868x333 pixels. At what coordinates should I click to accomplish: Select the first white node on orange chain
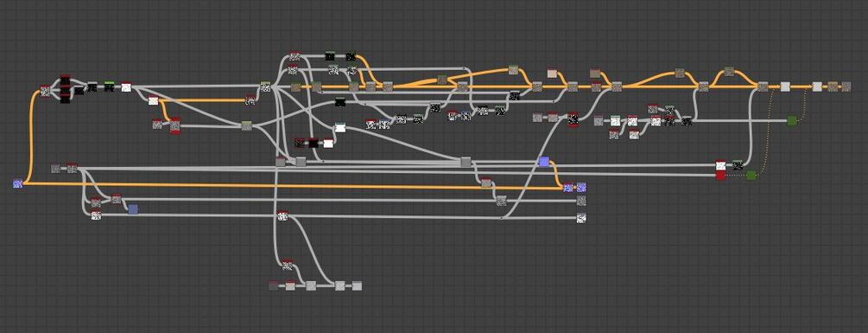pyautogui.click(x=785, y=86)
